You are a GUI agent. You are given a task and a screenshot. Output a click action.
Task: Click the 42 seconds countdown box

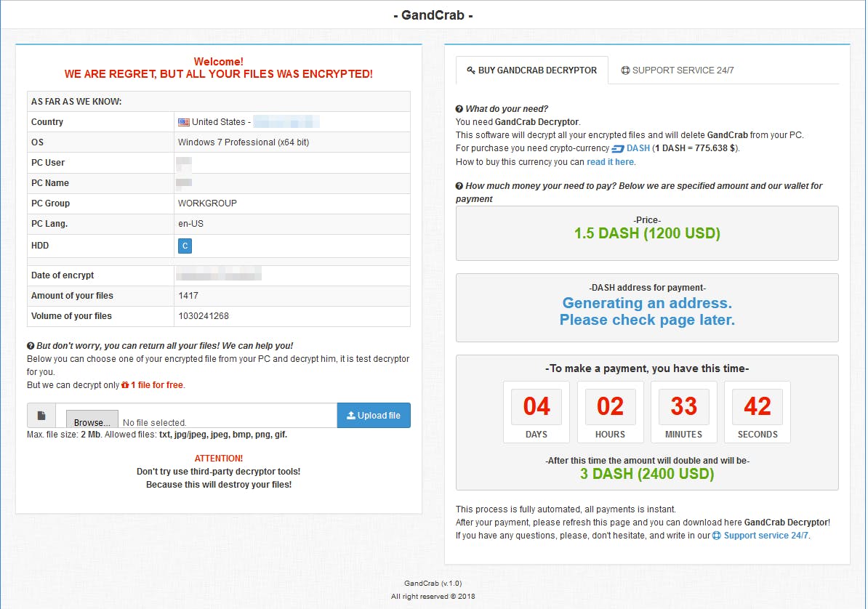point(758,412)
